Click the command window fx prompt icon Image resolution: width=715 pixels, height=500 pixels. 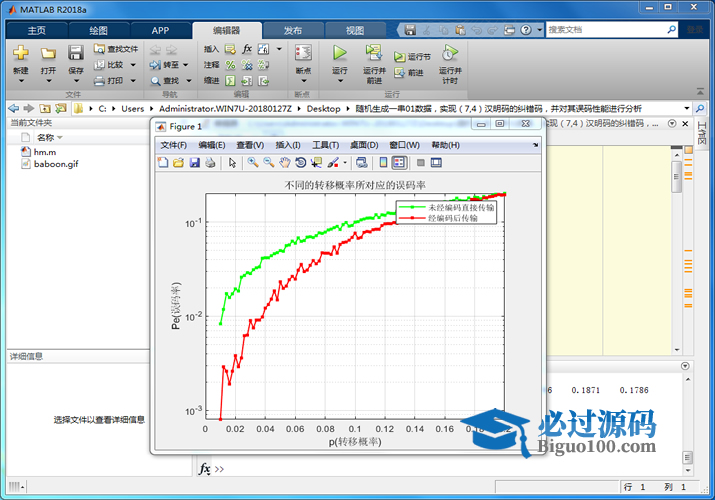204,469
